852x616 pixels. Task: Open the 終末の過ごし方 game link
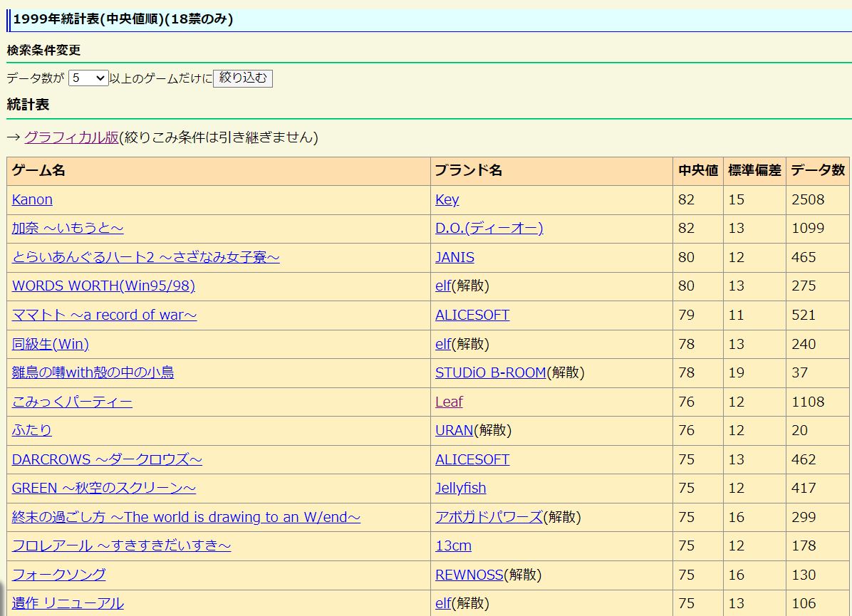point(187,517)
